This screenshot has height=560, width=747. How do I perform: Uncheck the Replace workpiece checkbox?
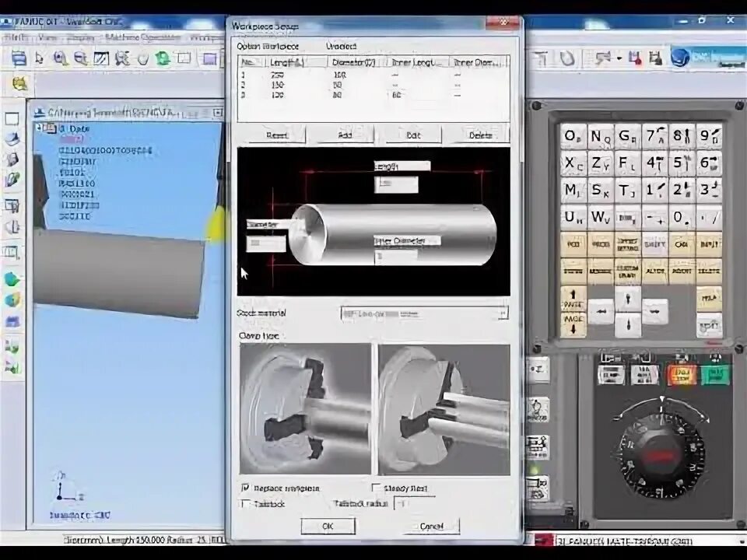coord(245,488)
